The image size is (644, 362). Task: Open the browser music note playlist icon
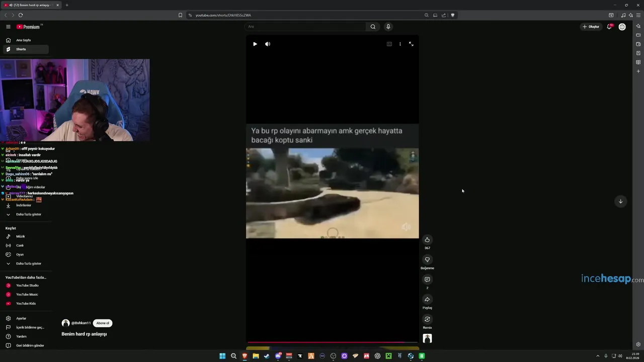coord(623,15)
